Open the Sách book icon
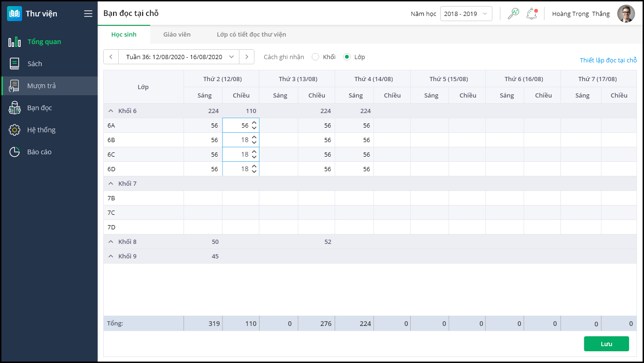The image size is (644, 363). point(15,64)
